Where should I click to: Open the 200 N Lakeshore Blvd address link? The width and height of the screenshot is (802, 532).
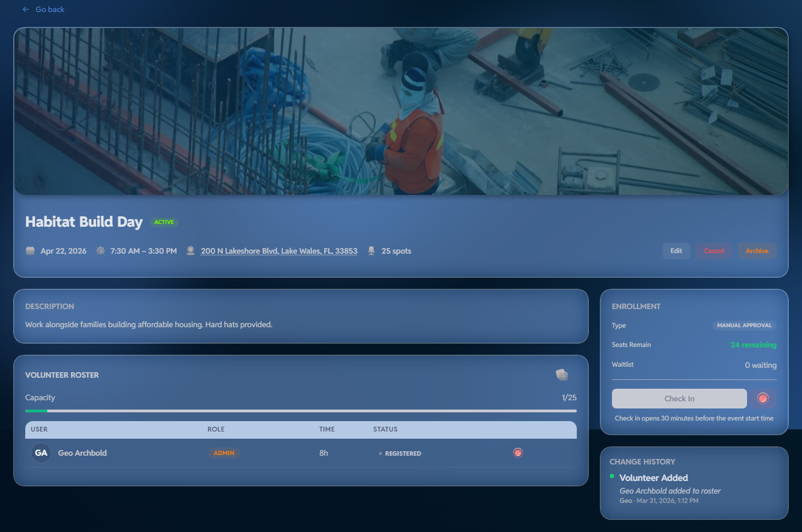(279, 251)
